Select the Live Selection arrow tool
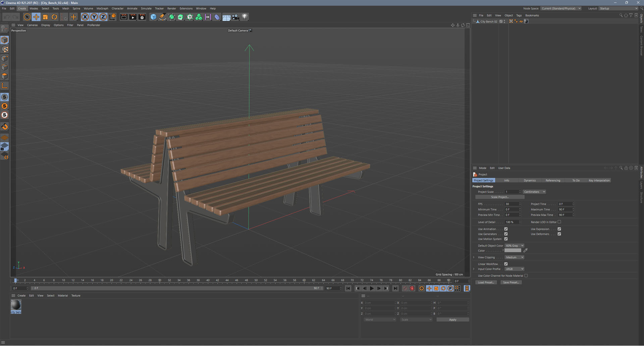Viewport: 644px width, 346px height. point(27,17)
